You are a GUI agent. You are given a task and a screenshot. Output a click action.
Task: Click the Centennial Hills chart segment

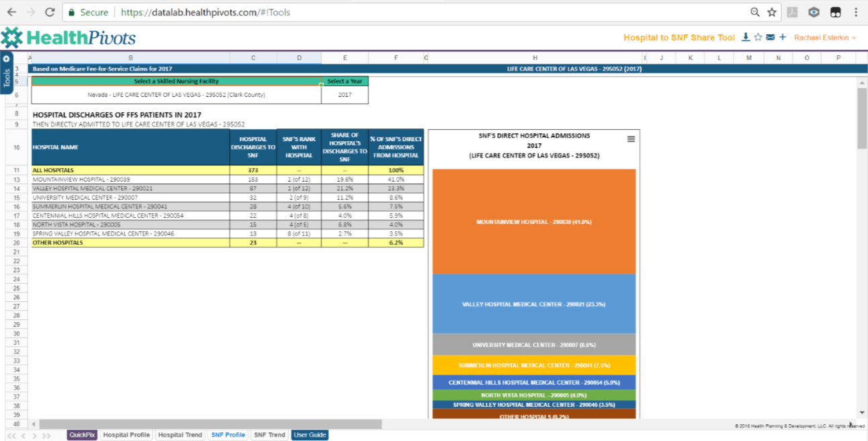point(534,382)
